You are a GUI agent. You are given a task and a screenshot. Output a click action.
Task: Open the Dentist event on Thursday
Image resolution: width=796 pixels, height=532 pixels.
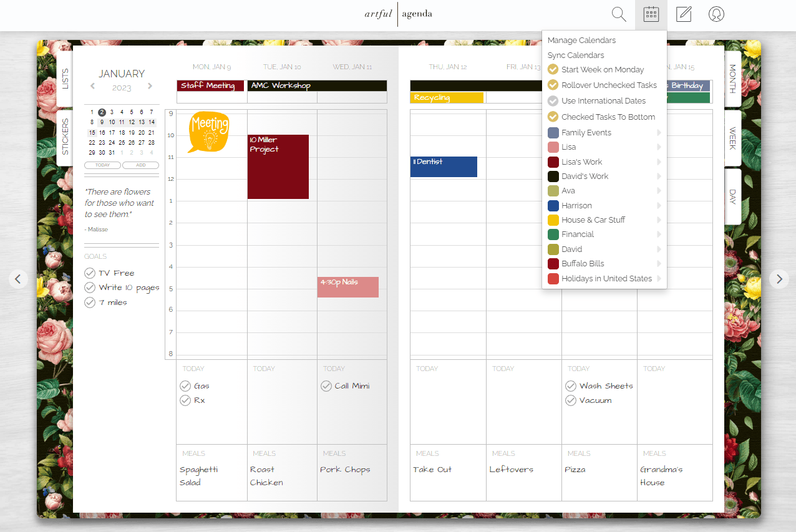tap(444, 167)
